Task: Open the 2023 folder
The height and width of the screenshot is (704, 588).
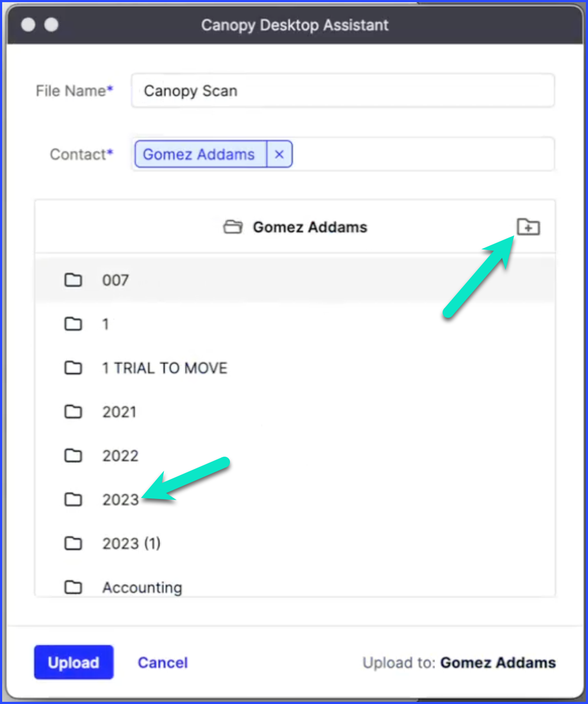Action: pos(120,500)
